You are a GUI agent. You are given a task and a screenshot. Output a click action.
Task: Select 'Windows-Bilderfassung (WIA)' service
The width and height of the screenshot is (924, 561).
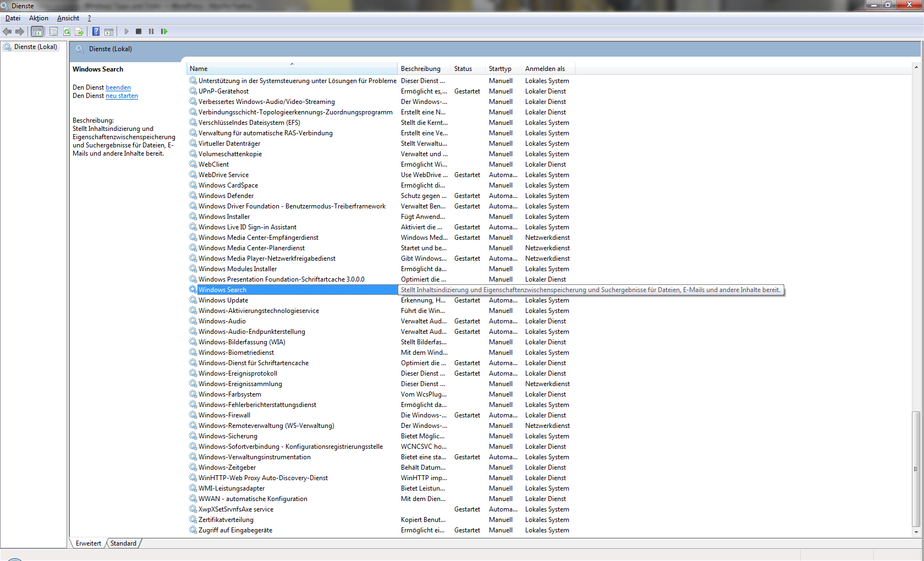(242, 342)
